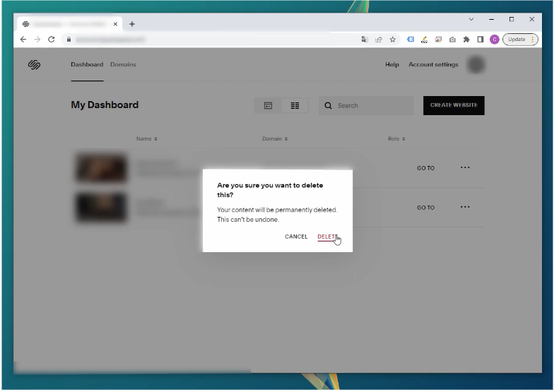This screenshot has height=392, width=554.
Task: Click GO TO for first website
Action: (425, 168)
